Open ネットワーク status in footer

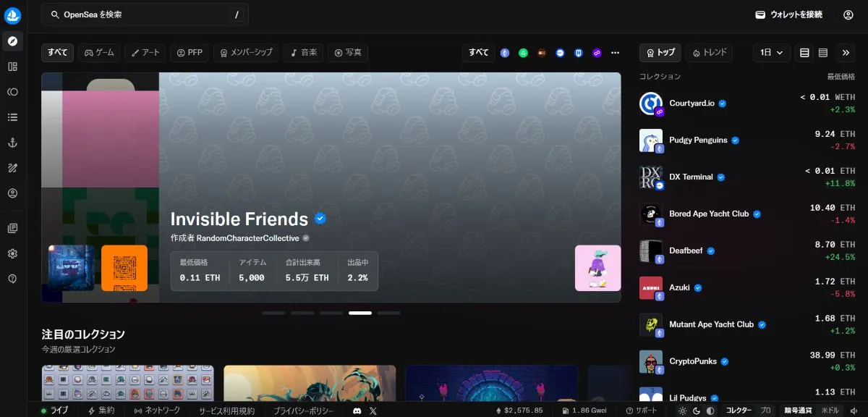click(157, 410)
